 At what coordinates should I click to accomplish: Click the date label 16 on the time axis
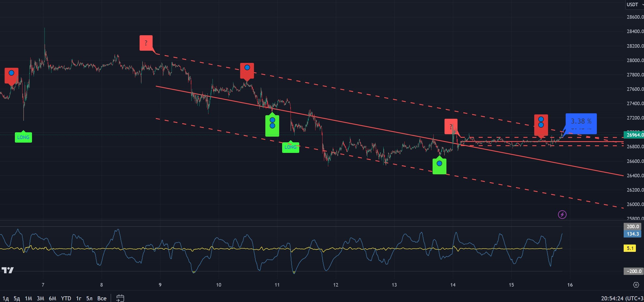[x=570, y=285]
